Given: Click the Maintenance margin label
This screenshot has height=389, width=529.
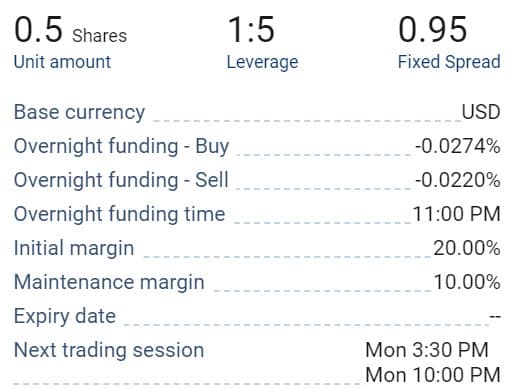Looking at the screenshot, I should coord(109,282).
